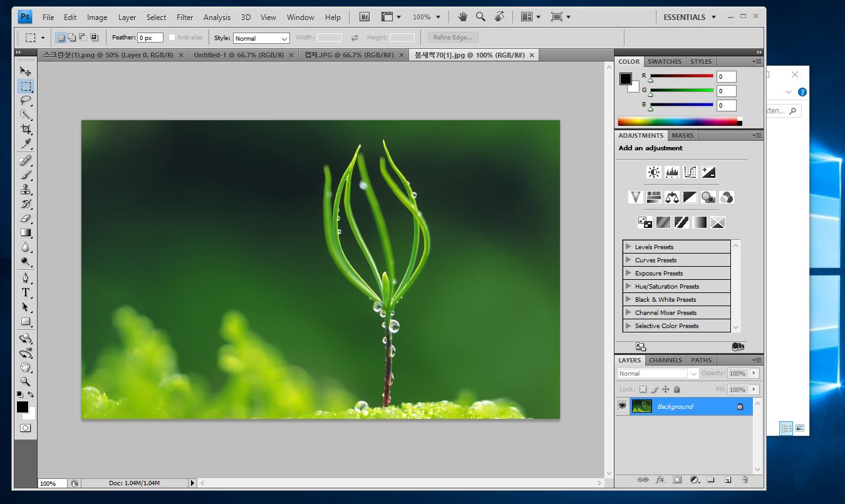Select the Crop tool
This screenshot has height=504, width=845.
pos(26,129)
